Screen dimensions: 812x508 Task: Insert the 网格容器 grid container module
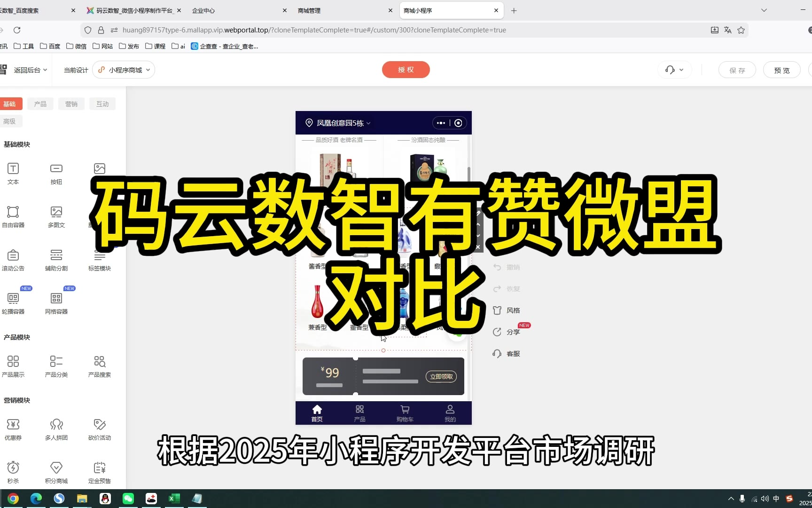pos(56,302)
